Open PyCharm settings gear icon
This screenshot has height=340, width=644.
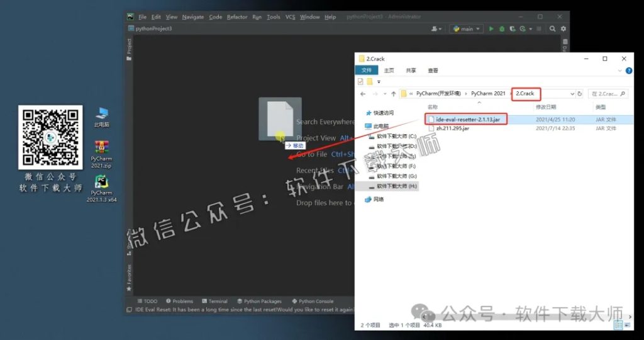[563, 29]
